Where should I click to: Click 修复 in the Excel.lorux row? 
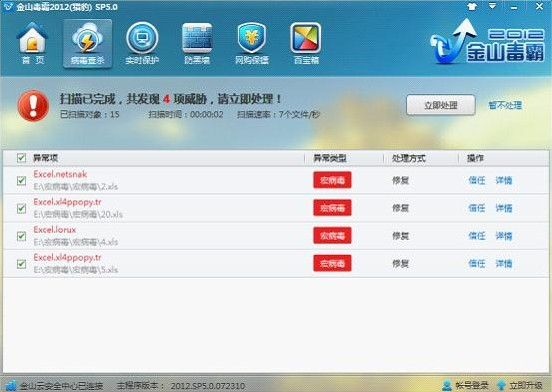(x=401, y=236)
